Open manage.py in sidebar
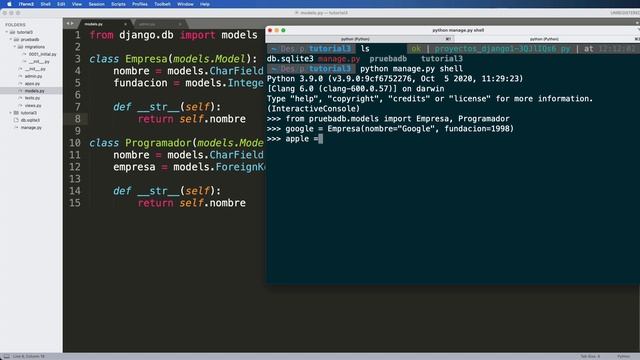This screenshot has height=360, width=640. pos(31,127)
